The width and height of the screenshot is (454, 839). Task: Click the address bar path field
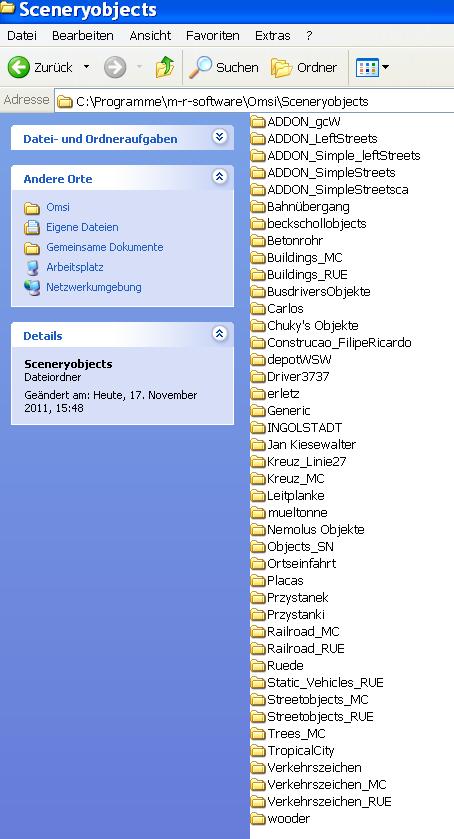254,101
